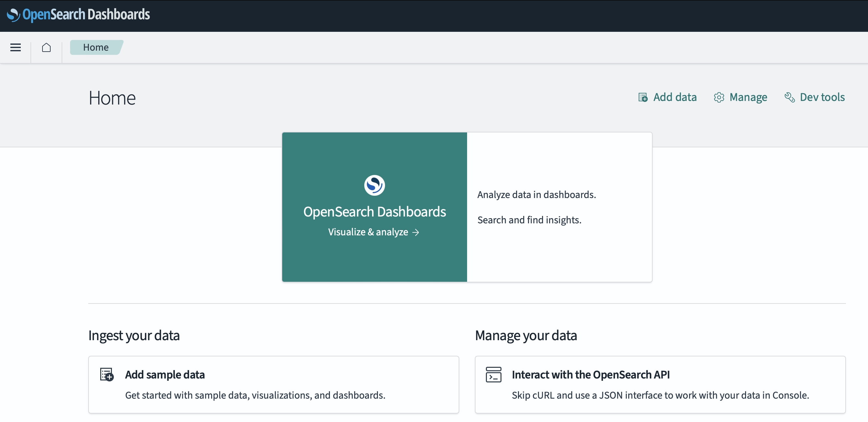Click the Manage gear icon

pyautogui.click(x=719, y=97)
